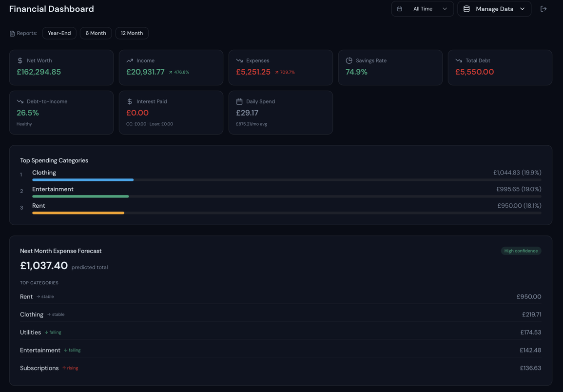This screenshot has height=392, width=563.
Task: Click the Top Spending Categories heading
Action: click(x=54, y=160)
